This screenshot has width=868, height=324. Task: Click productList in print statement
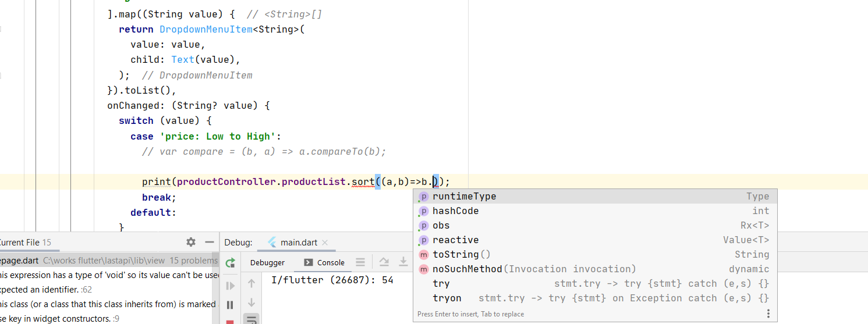click(313, 182)
